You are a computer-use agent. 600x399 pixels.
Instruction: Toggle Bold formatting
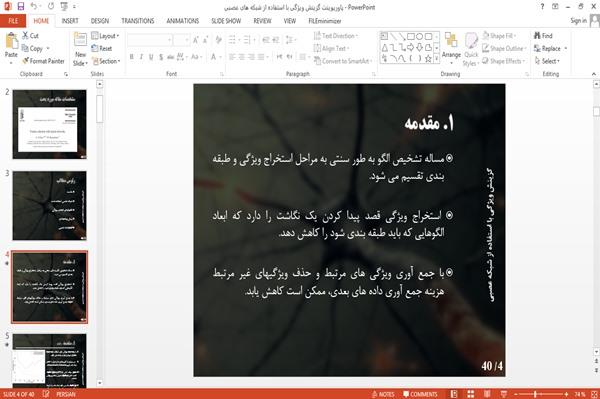[132, 57]
